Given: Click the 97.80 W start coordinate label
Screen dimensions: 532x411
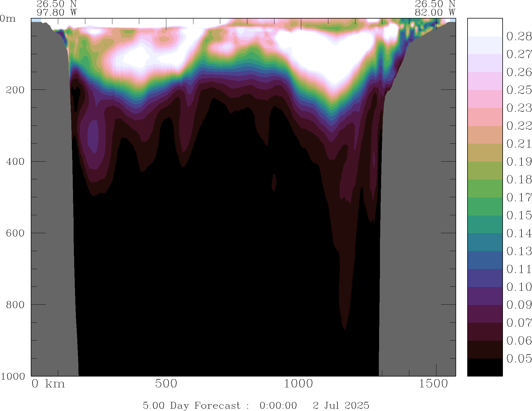Looking at the screenshot, I should pyautogui.click(x=56, y=13).
